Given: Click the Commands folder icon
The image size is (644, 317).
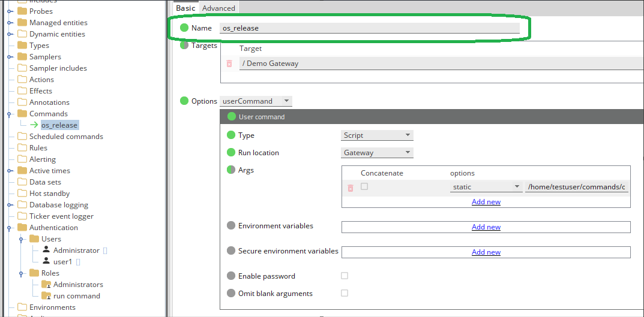Looking at the screenshot, I should [x=22, y=114].
